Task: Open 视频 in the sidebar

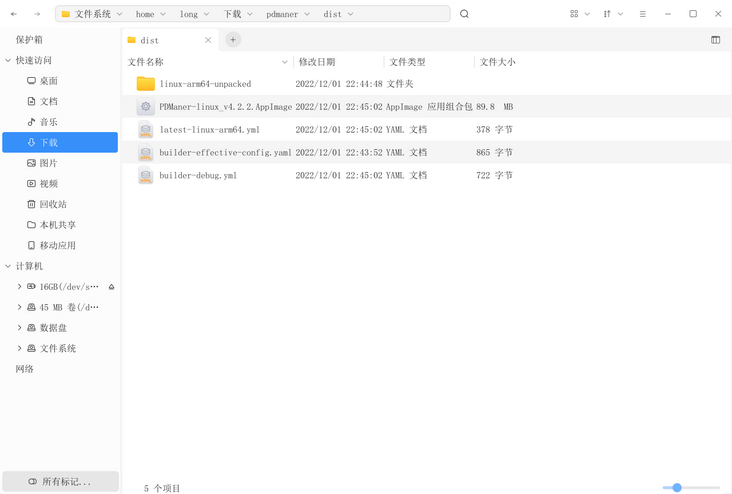Action: point(60,183)
